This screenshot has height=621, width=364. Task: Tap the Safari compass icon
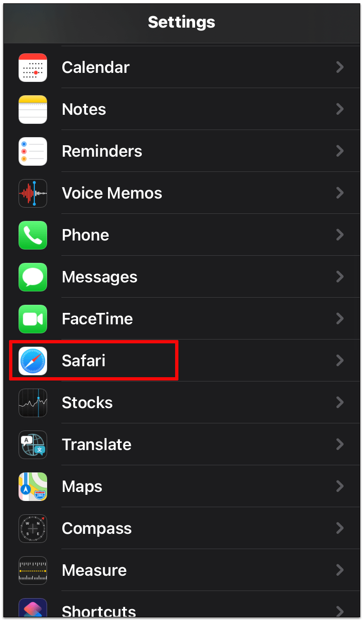click(x=33, y=361)
